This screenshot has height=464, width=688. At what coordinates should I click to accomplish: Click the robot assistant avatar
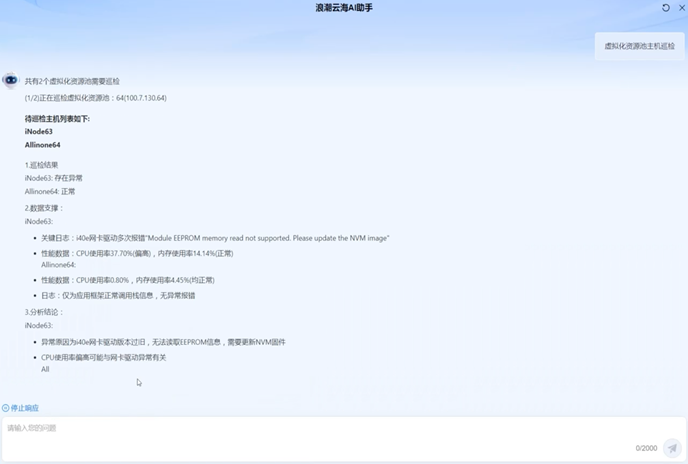[x=11, y=80]
